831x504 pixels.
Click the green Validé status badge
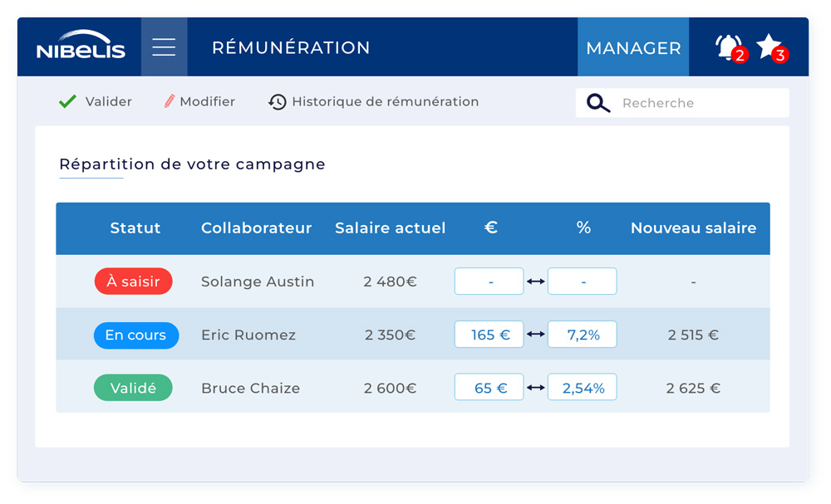133,388
